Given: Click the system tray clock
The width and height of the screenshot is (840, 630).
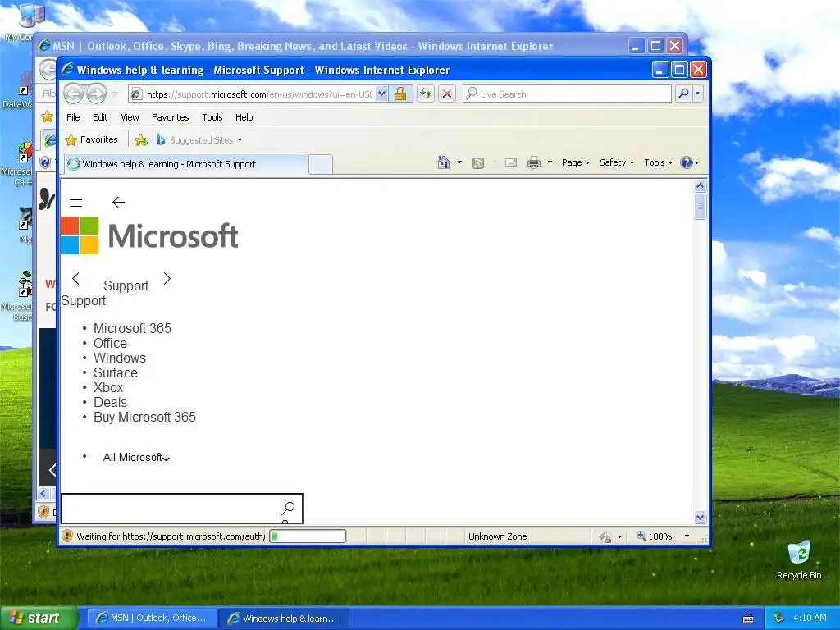Looking at the screenshot, I should click(x=810, y=618).
